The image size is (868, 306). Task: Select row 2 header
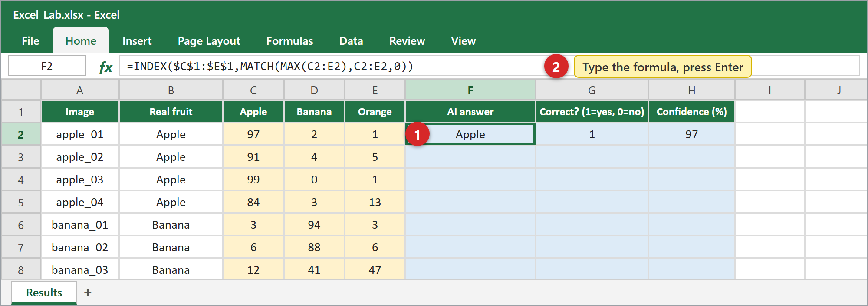coord(21,135)
